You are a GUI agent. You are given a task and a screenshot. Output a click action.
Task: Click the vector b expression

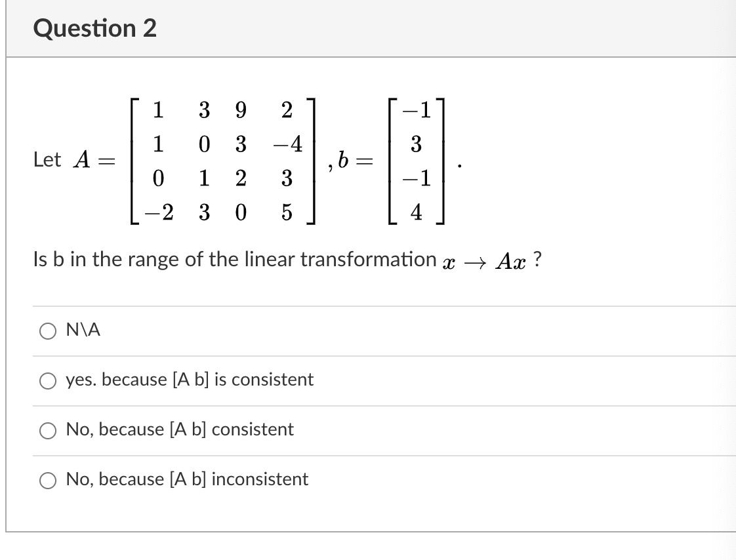click(x=416, y=161)
